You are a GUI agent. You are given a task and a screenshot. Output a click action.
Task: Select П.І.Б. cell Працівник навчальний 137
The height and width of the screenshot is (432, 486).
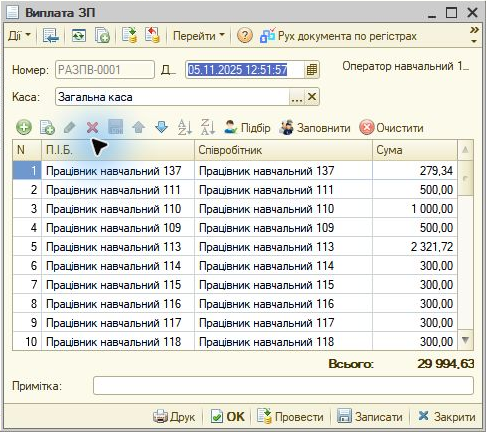pyautogui.click(x=118, y=171)
